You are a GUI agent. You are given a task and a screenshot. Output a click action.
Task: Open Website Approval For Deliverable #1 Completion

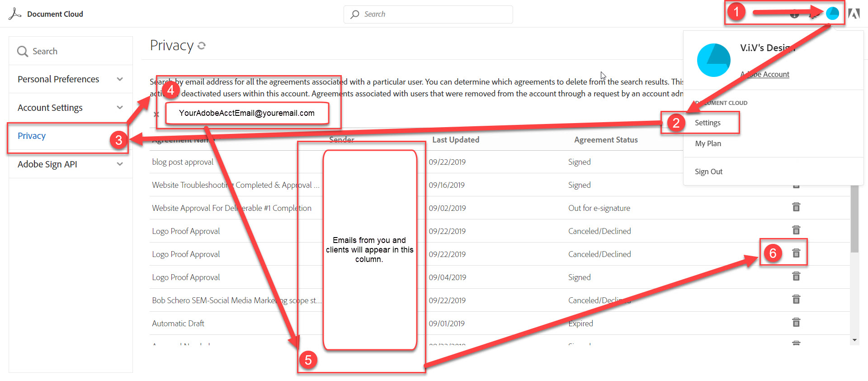231,208
